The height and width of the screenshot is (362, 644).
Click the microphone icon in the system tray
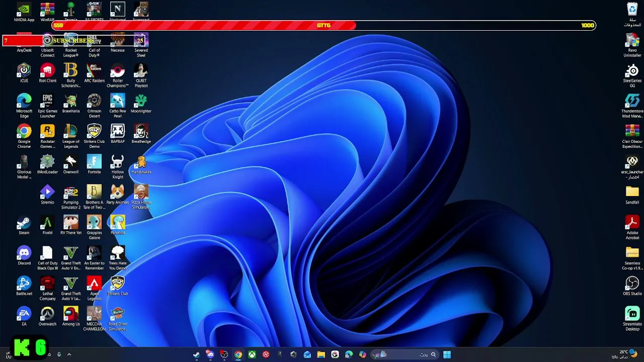coord(59,354)
